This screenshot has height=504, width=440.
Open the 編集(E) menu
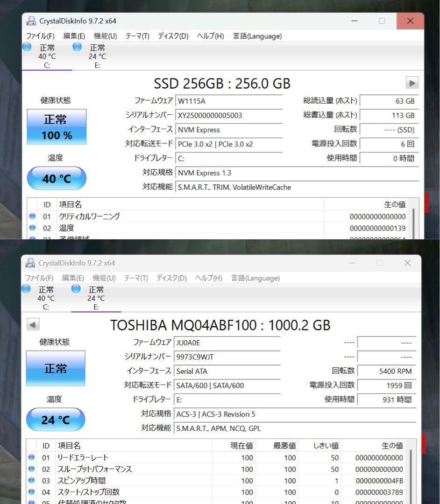click(x=73, y=36)
